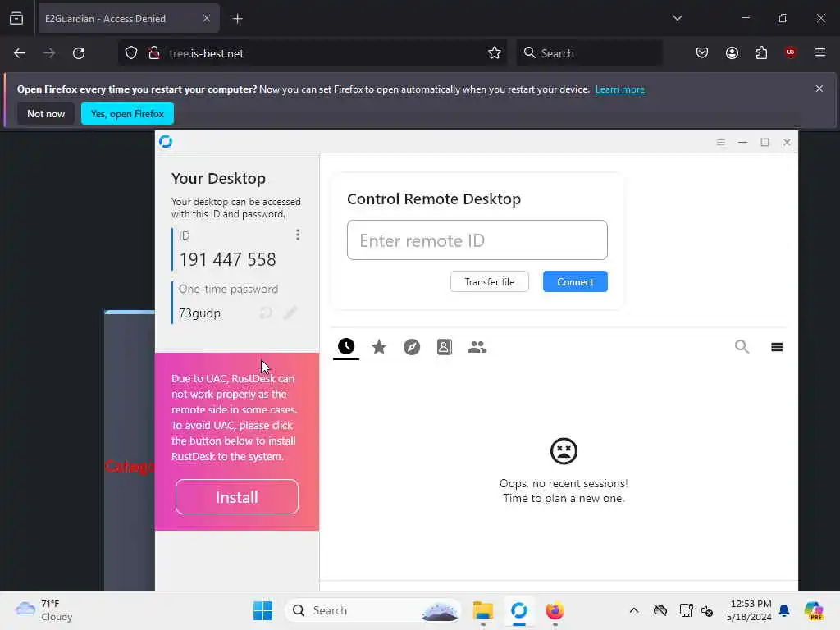The image size is (840, 630).
Task: Click the Transfer file button
Action: [x=489, y=282]
